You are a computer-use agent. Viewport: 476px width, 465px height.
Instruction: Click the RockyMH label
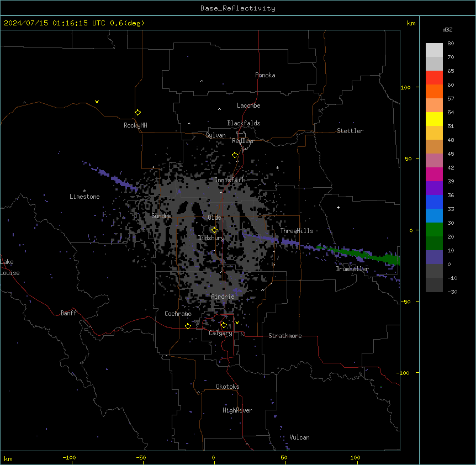[135, 125]
